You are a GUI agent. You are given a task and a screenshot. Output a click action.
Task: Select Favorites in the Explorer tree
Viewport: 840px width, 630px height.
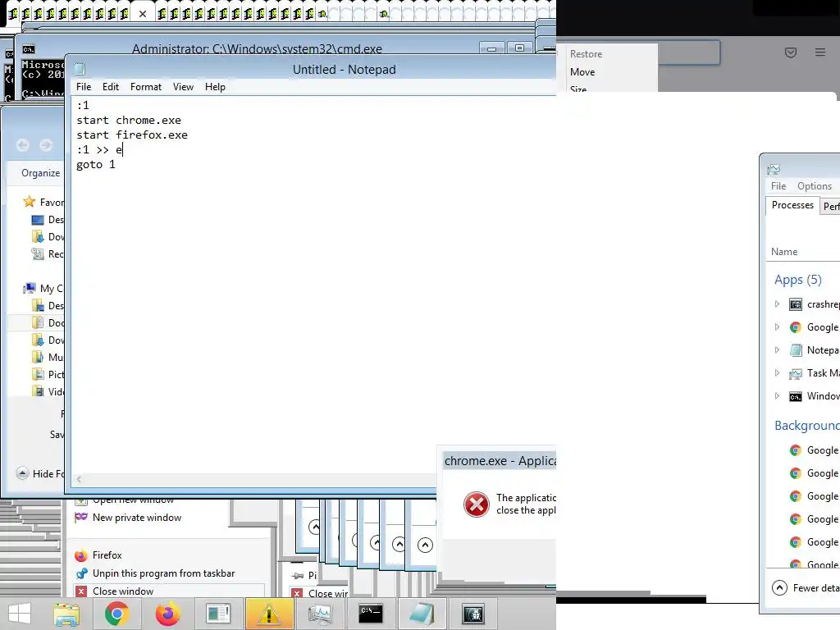(x=44, y=202)
